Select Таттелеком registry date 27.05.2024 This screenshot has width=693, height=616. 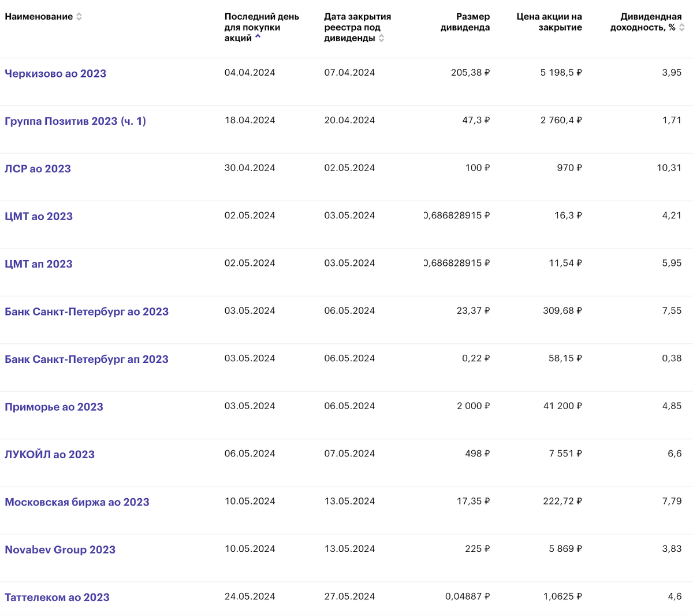coord(349,596)
